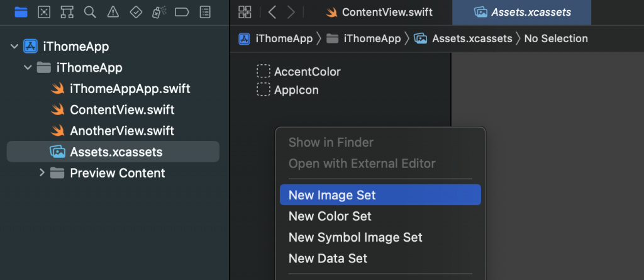The image size is (644, 280).
Task: Open the Test navigator diamond icon
Action: point(136,11)
